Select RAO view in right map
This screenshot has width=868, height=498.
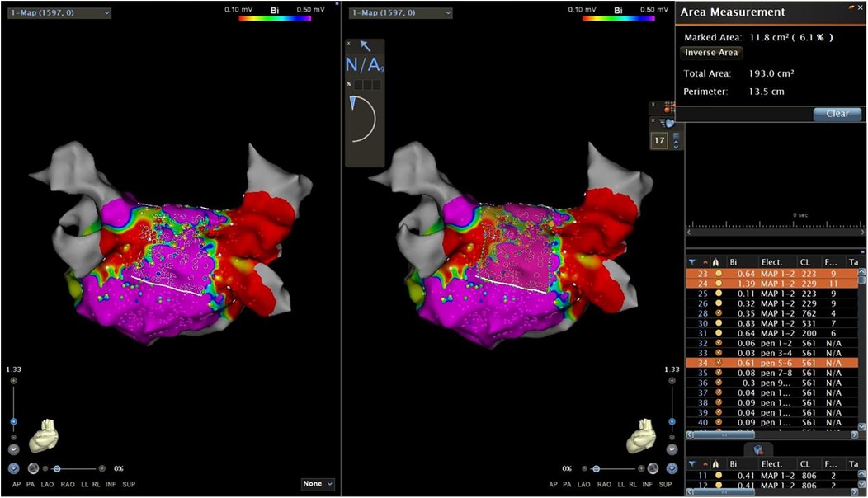pos(605,485)
